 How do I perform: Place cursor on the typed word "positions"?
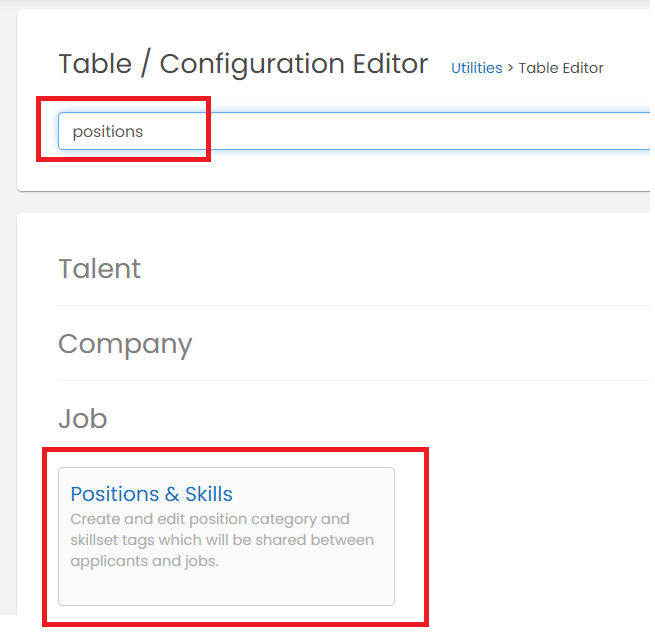(x=108, y=132)
